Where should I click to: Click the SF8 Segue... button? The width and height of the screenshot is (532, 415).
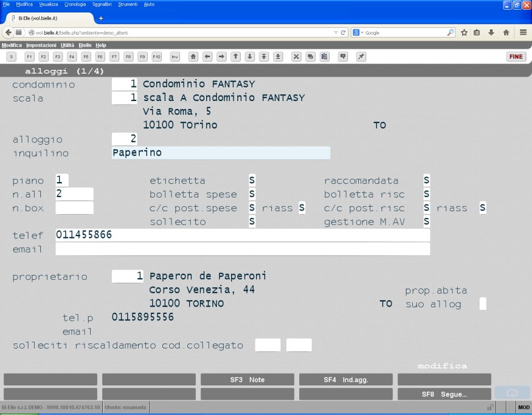click(x=444, y=395)
